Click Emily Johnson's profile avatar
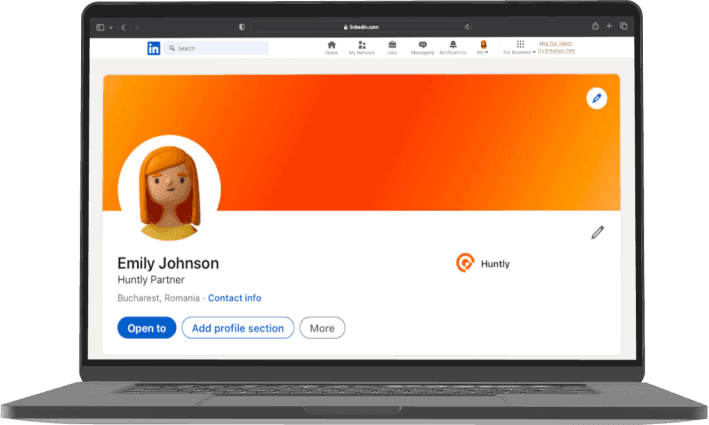709x425 pixels. tap(170, 189)
